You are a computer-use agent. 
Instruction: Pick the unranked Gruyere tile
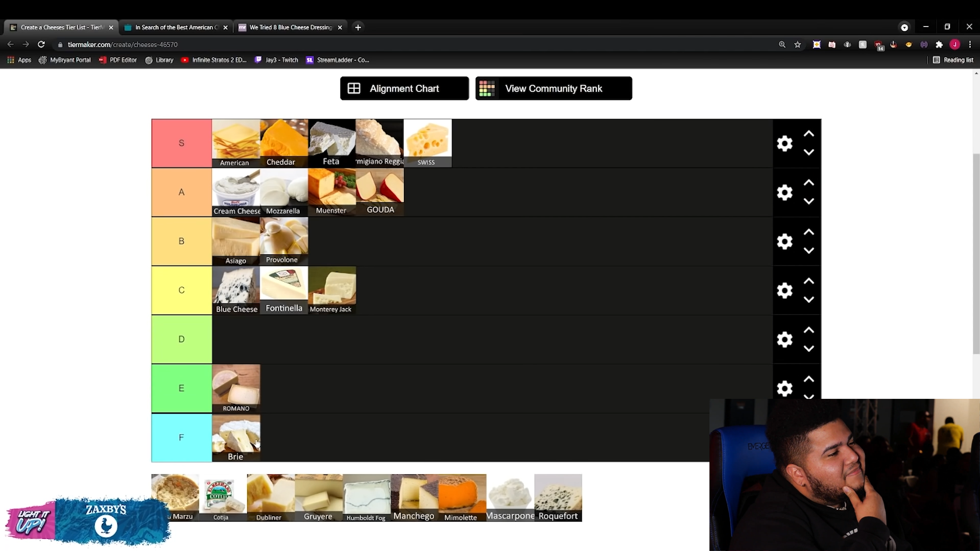pos(319,498)
